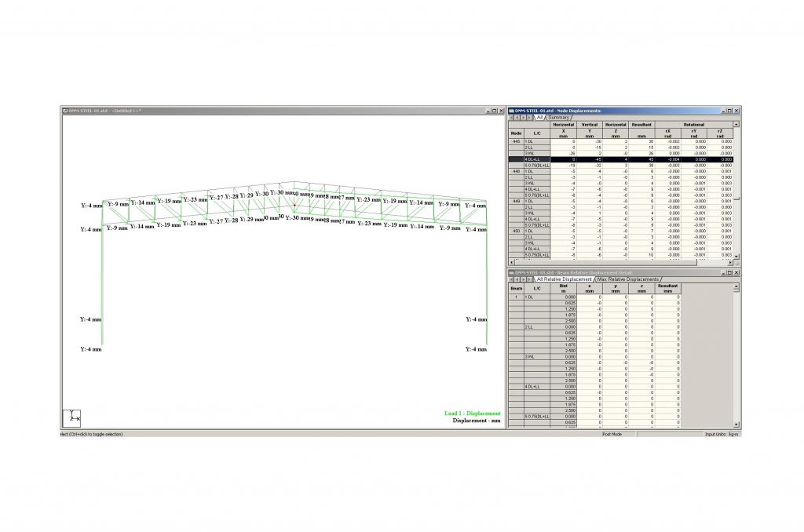Click the Node Displacements window title icon
Screen dimensions: 804x532
[x=511, y=111]
